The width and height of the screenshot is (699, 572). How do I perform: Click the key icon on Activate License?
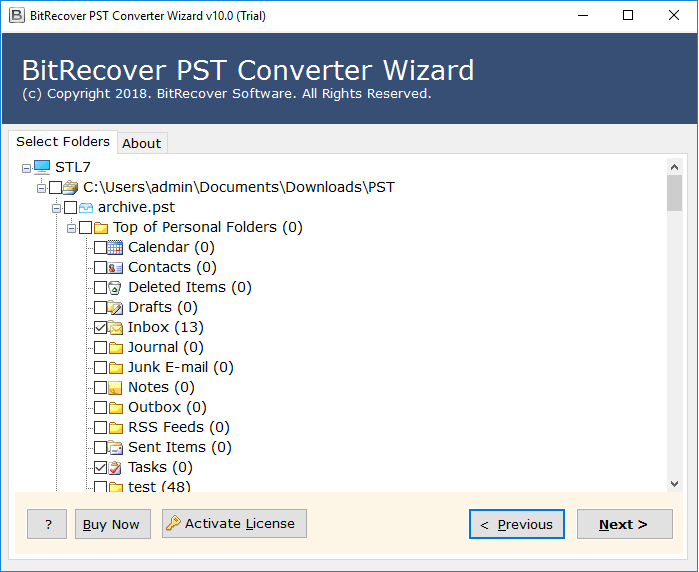[173, 523]
